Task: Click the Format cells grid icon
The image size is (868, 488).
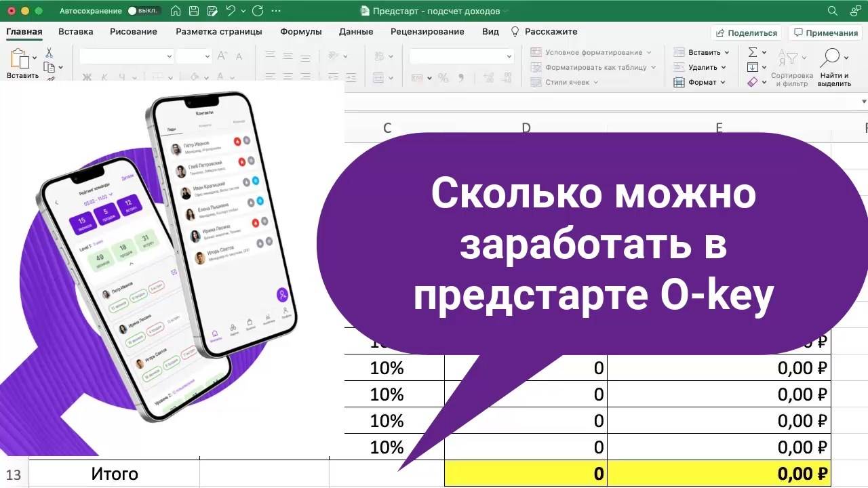Action: (x=679, y=82)
